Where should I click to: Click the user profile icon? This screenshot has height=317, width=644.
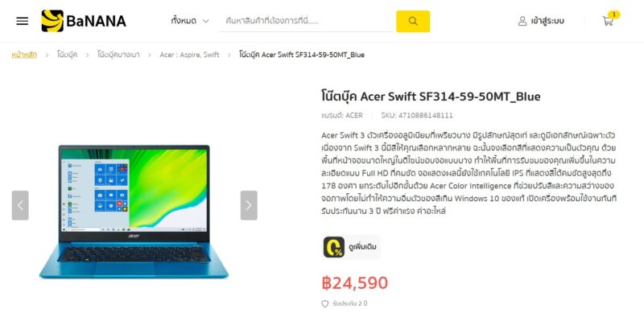coord(522,21)
